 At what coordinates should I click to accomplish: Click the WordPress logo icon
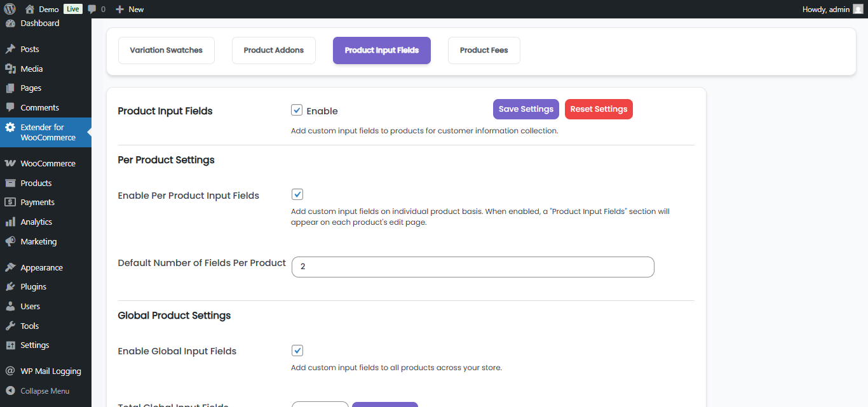(x=10, y=9)
